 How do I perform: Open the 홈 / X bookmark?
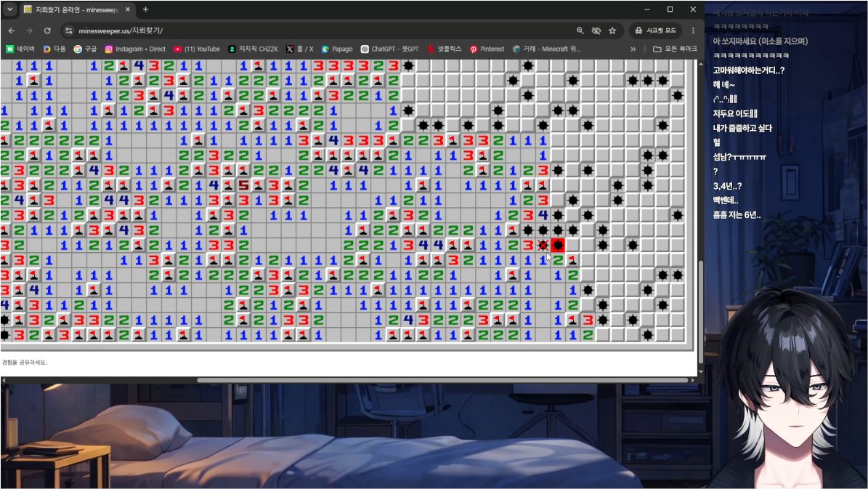pos(299,49)
